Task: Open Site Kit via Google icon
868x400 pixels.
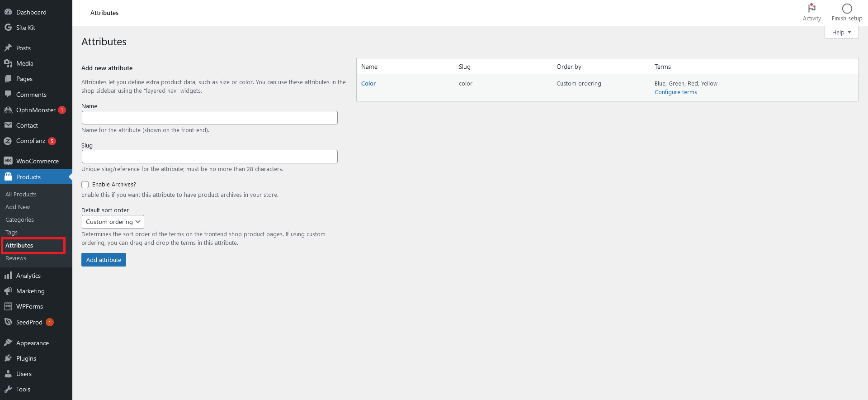Action: pyautogui.click(x=8, y=28)
